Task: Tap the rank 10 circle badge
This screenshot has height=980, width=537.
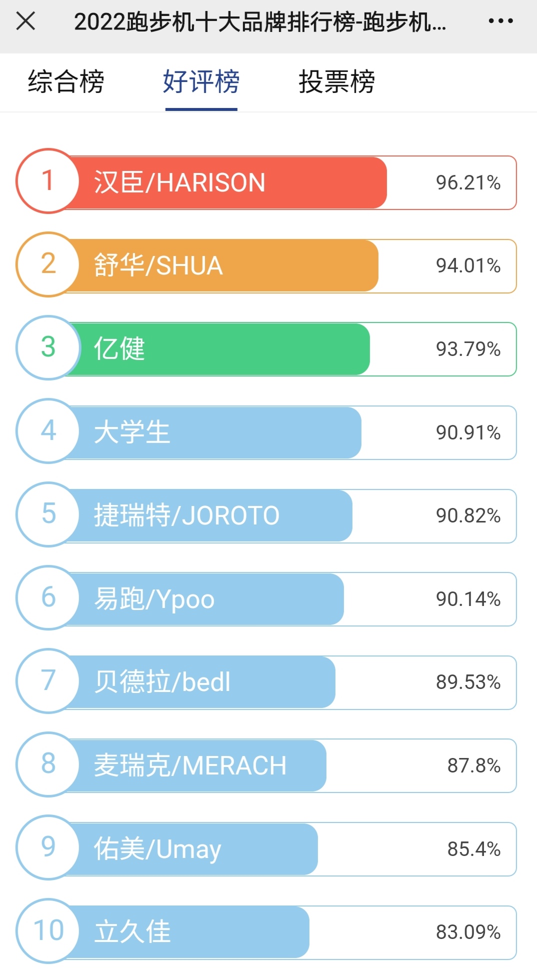Action: pos(48,931)
